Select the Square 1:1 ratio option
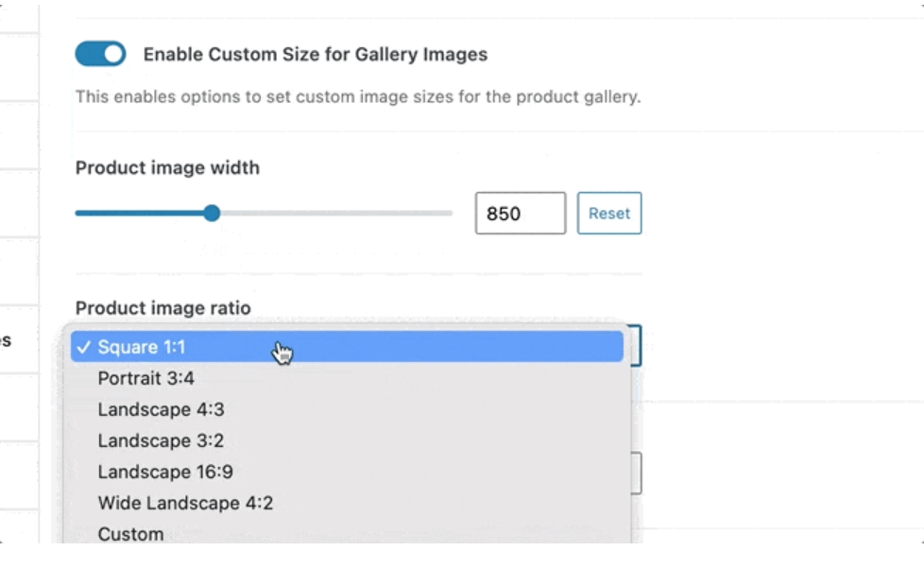Image resolution: width=924 pixels, height=568 pixels. [x=142, y=347]
